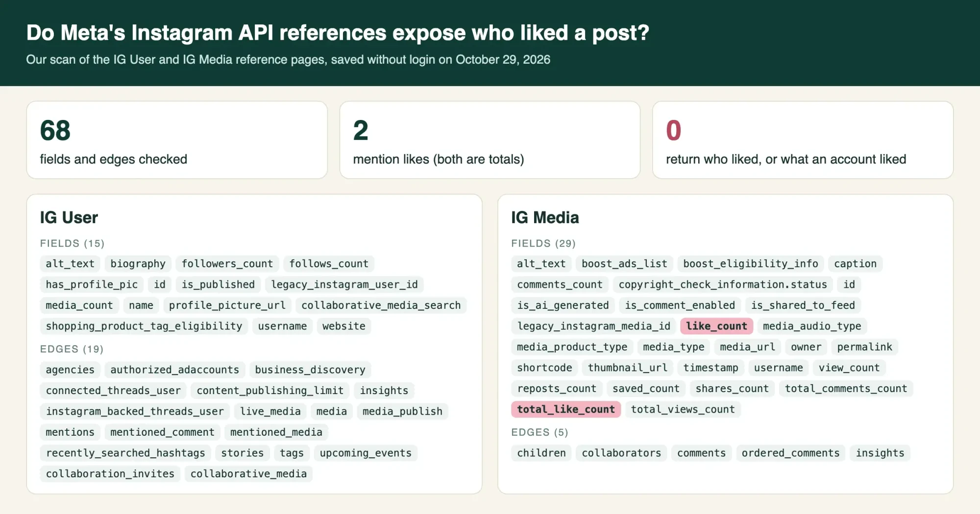Select legacy_instagram_user_id chip
Viewport: 980px width, 514px height.
coord(344,284)
